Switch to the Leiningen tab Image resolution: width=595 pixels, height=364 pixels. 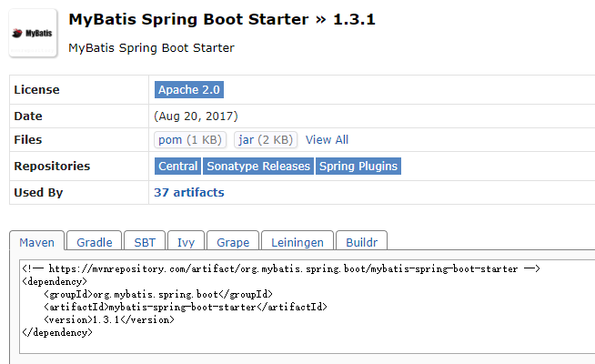(x=297, y=242)
